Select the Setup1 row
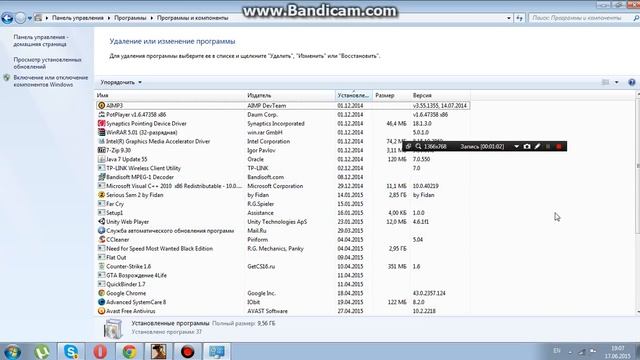This screenshot has width=640, height=360. pos(282,213)
